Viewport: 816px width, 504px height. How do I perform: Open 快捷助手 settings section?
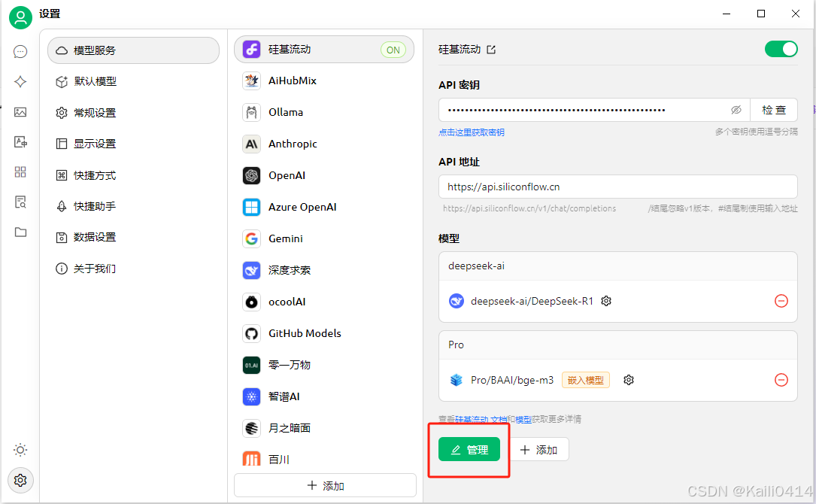pos(134,206)
